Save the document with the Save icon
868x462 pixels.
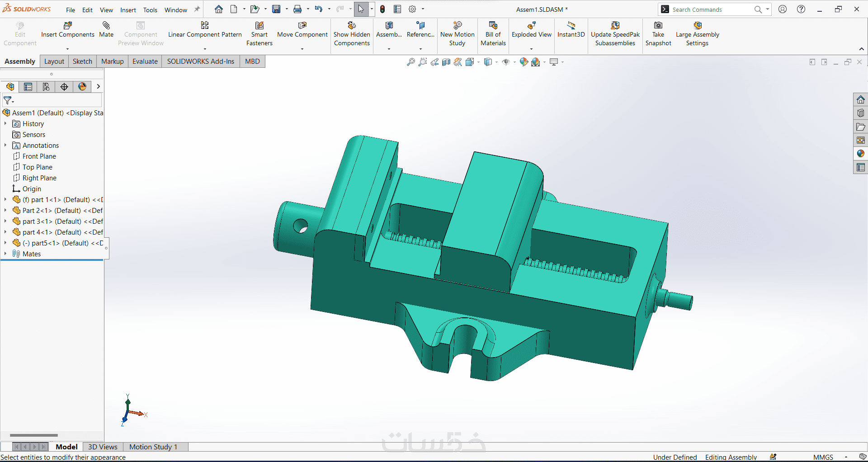pyautogui.click(x=276, y=9)
